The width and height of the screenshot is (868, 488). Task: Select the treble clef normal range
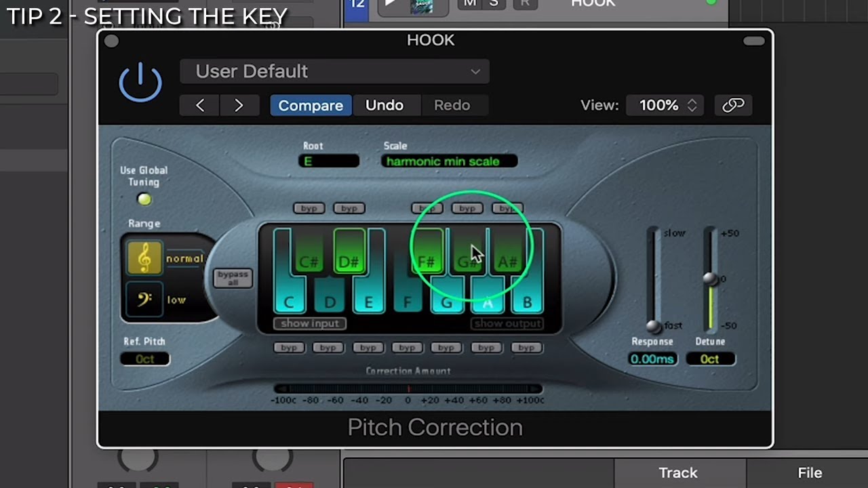coord(144,258)
